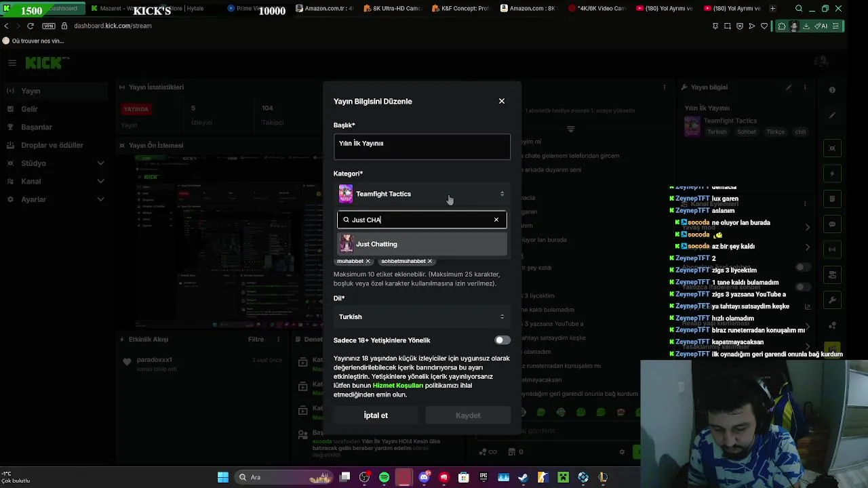Go back in browser history
The width and height of the screenshot is (868, 488).
coord(6,26)
